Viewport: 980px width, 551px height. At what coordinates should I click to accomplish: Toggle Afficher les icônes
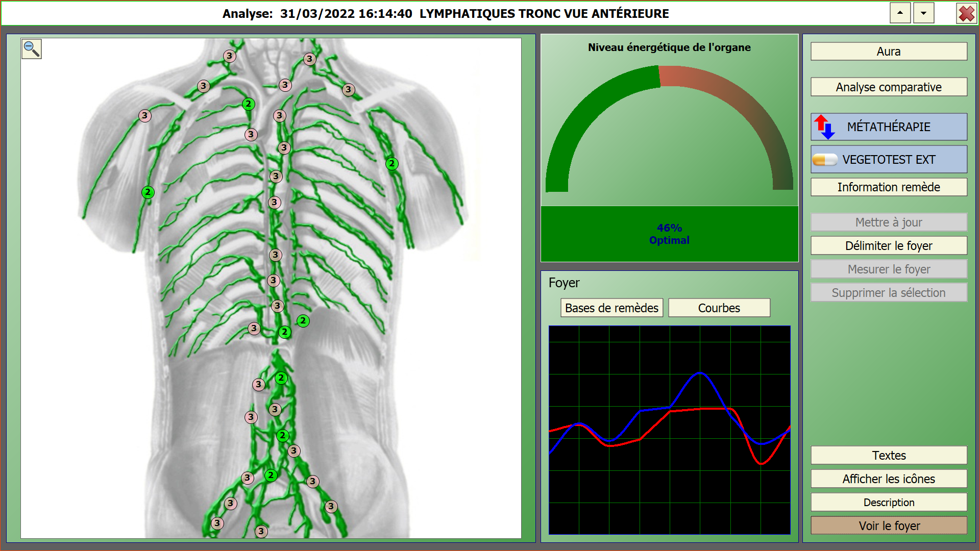tap(888, 479)
